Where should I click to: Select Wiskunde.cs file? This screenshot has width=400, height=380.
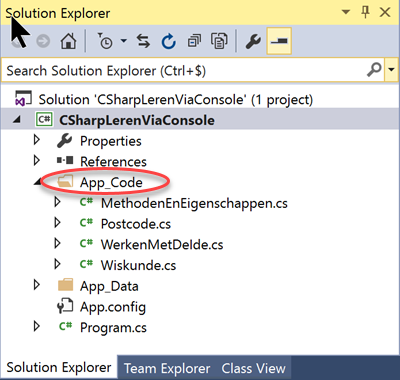(x=138, y=265)
